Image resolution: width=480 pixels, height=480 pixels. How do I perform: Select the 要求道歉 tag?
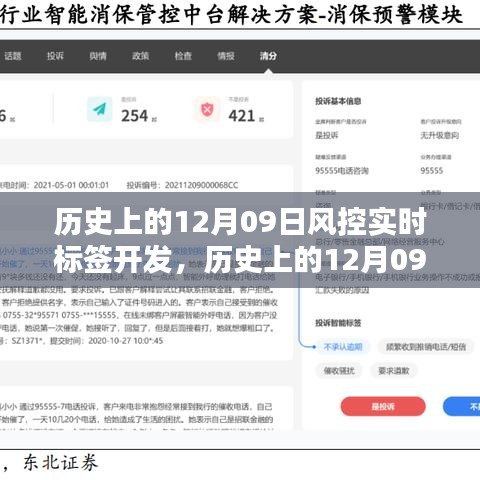pos(393,371)
